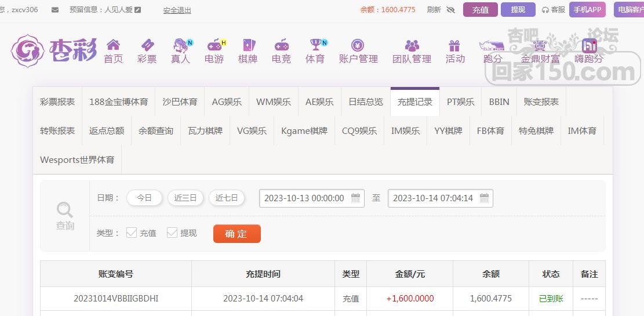This screenshot has height=316, width=644.
Task: Switch to FB体育 tab
Action: (x=491, y=130)
